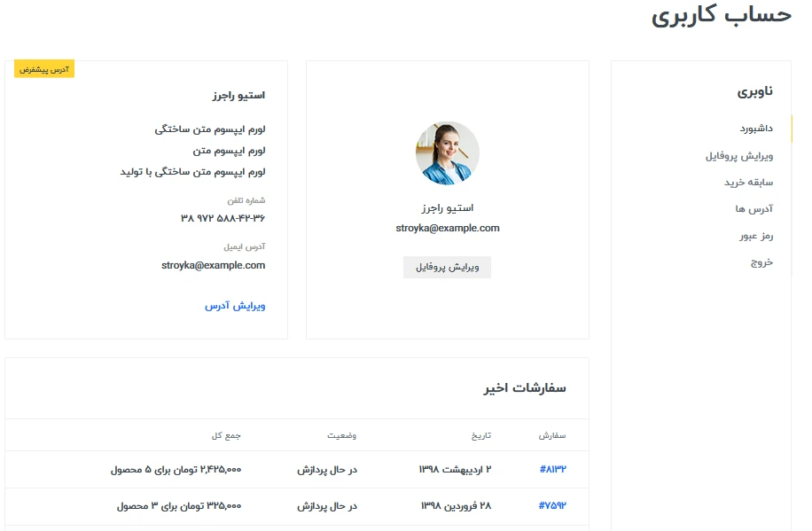Open the داشبورد navigation item
This screenshot has width=812, height=531.
pos(756,129)
